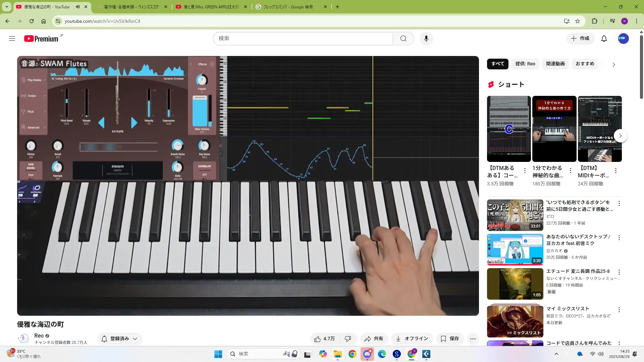This screenshot has height=362, width=644.
Task: Click the voice search microphone icon
Action: click(x=426, y=39)
